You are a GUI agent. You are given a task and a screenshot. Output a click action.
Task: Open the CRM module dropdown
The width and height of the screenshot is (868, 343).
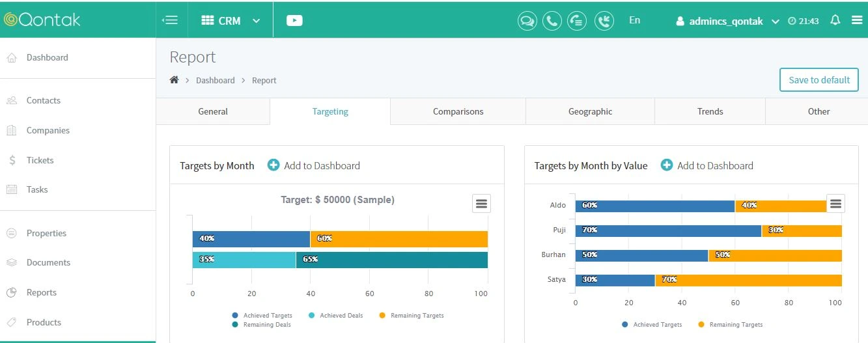click(231, 21)
